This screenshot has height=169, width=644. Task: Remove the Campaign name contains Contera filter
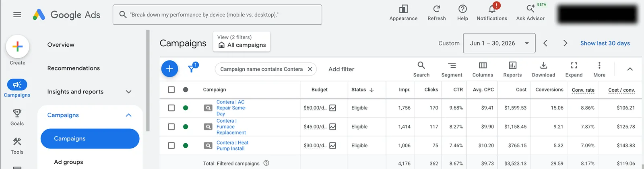pyautogui.click(x=310, y=69)
